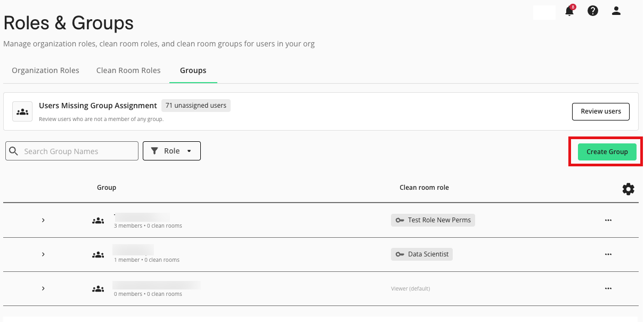This screenshot has height=322, width=644.
Task: Open more options for Test Role New Perms row
Action: point(608,220)
